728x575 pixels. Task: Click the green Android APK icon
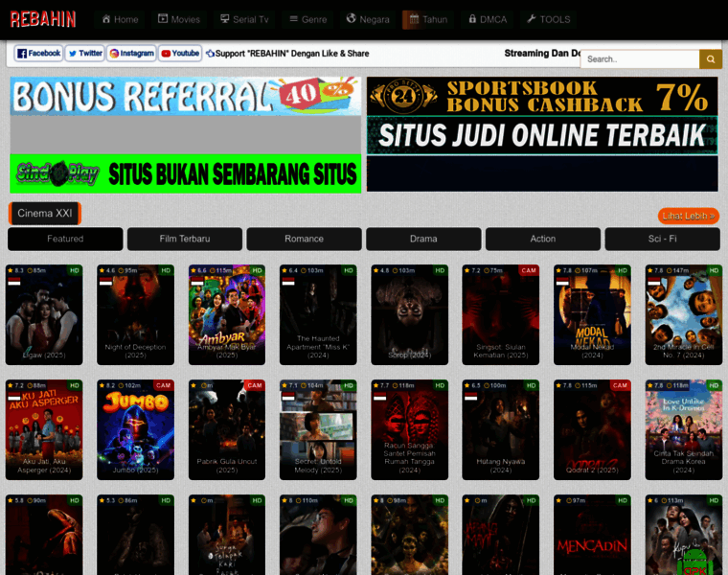[694, 563]
